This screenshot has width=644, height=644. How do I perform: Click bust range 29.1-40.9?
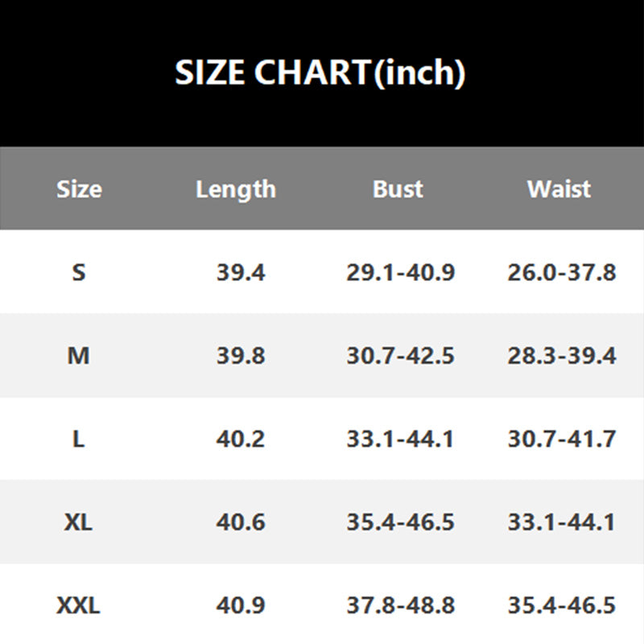[x=400, y=272]
